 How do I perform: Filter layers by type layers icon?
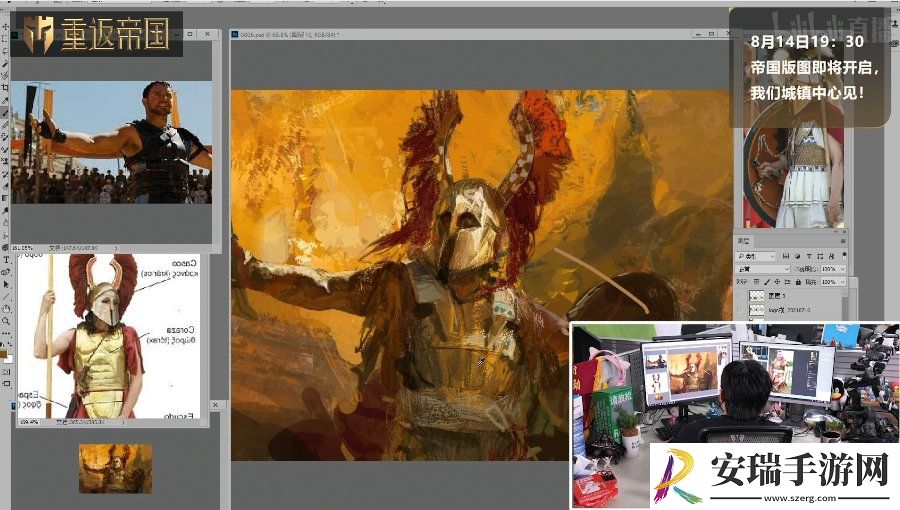(809, 256)
